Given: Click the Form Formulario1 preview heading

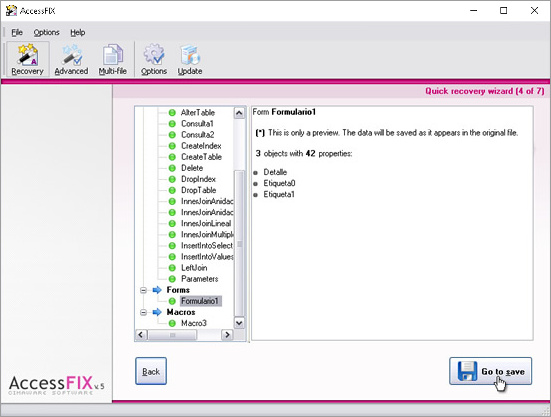Looking at the screenshot, I should (284, 112).
